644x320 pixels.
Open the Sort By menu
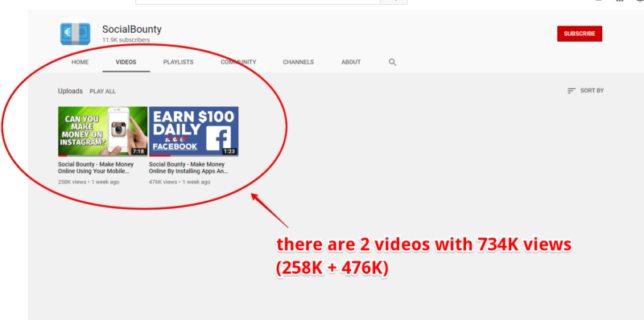(x=585, y=91)
